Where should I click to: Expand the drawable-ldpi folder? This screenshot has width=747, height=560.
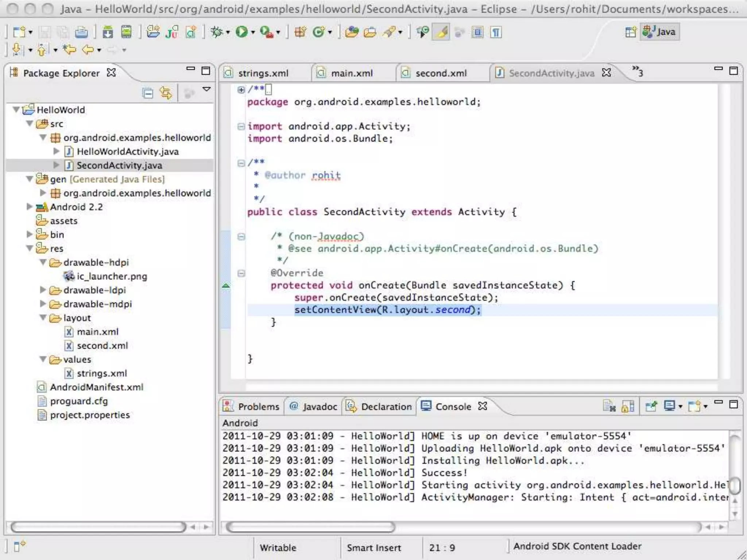point(43,290)
